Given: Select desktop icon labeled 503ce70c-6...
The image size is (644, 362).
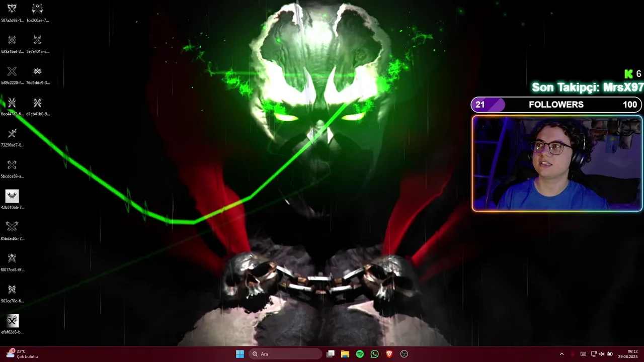Looking at the screenshot, I should click(12, 293).
